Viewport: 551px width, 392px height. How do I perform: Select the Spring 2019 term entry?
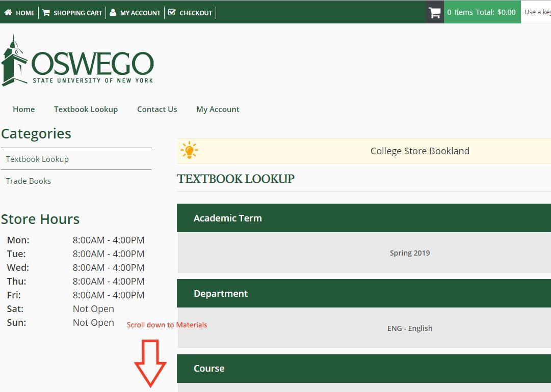point(410,253)
